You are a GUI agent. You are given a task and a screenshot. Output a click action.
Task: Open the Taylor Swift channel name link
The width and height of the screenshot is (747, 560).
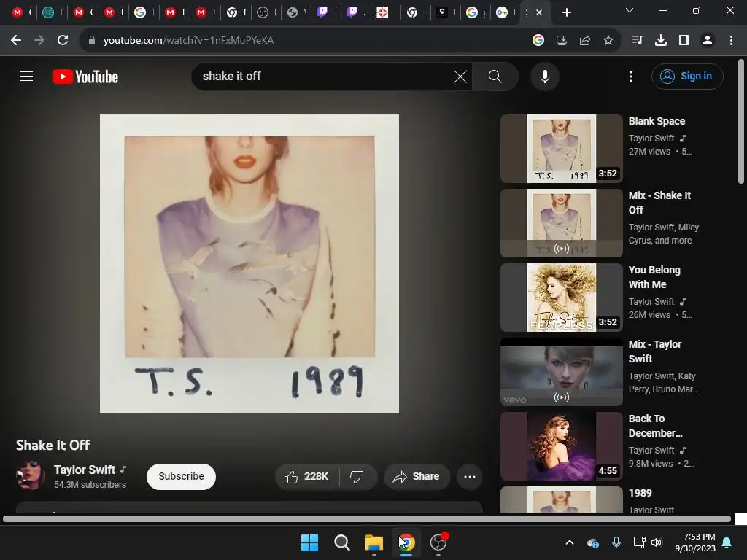point(85,470)
